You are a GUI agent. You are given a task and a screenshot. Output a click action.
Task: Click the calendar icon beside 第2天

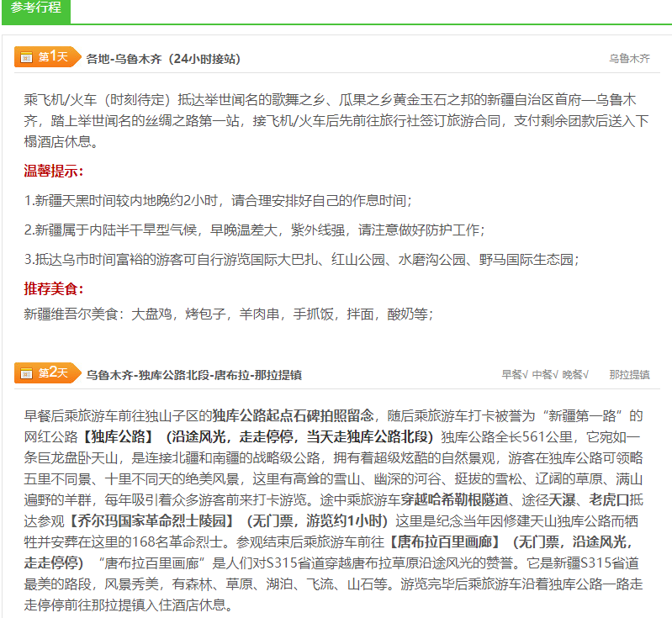tap(27, 373)
